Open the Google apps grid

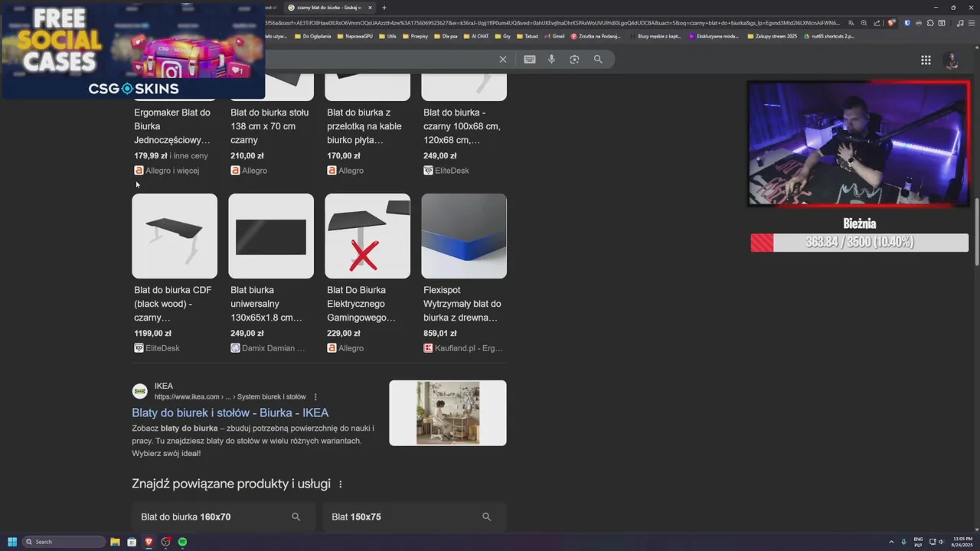click(x=926, y=60)
